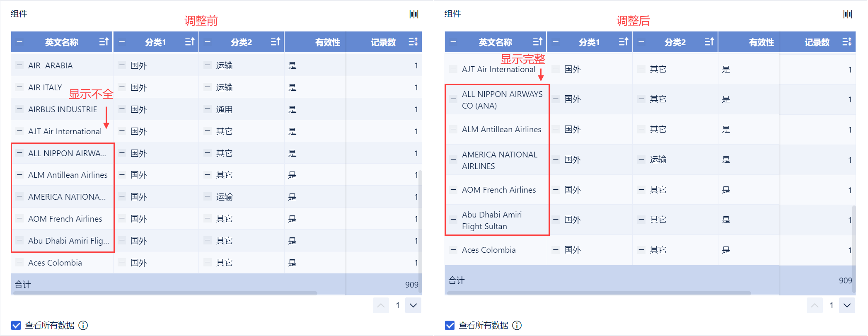This screenshot has height=336, width=868.
Task: Select AJT Air International in left table
Action: point(65,131)
